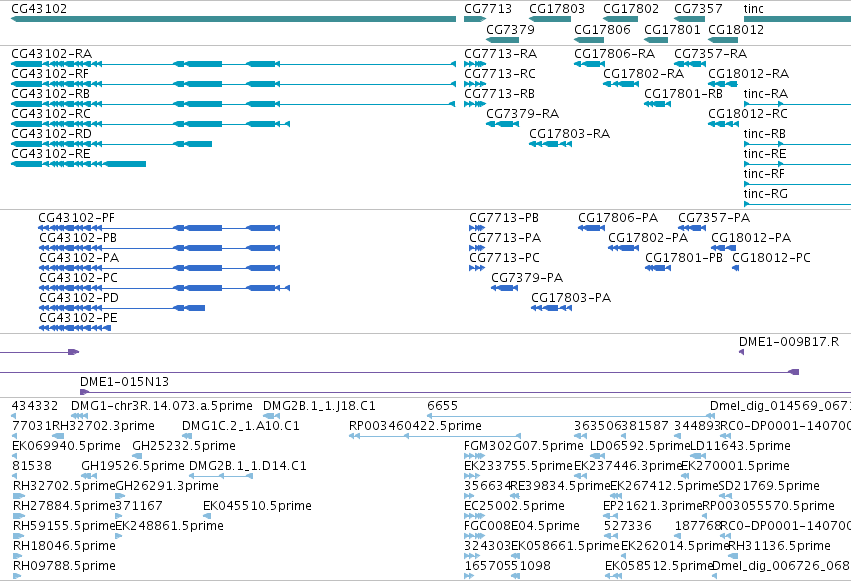851x581 pixels.
Task: Select the CG18012 gene label
Action: (736, 29)
